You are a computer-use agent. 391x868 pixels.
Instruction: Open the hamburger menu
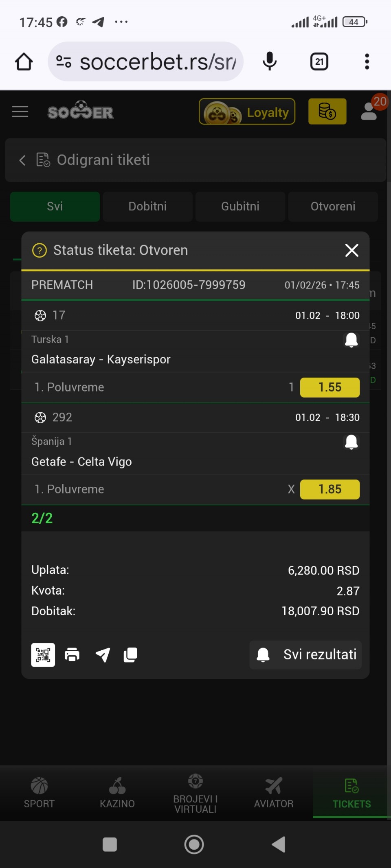pos(20,112)
